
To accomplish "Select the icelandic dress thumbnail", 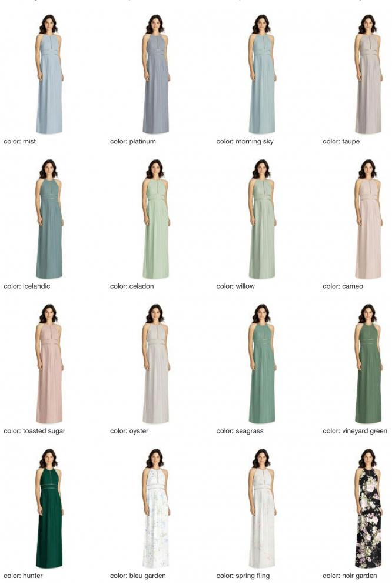I will tap(49, 219).
